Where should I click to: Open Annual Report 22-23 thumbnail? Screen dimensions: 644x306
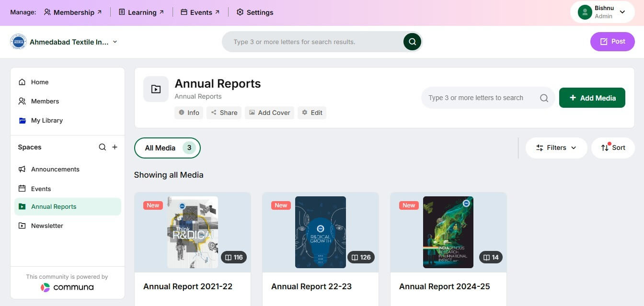pos(321,232)
